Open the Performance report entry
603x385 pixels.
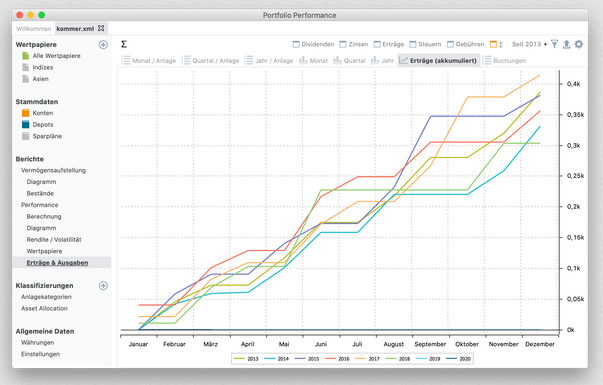tap(40, 205)
